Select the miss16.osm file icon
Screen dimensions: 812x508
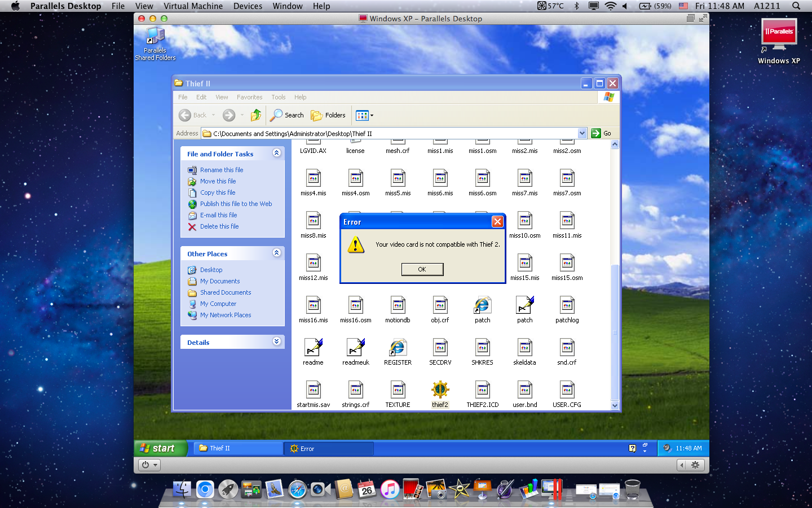point(356,305)
